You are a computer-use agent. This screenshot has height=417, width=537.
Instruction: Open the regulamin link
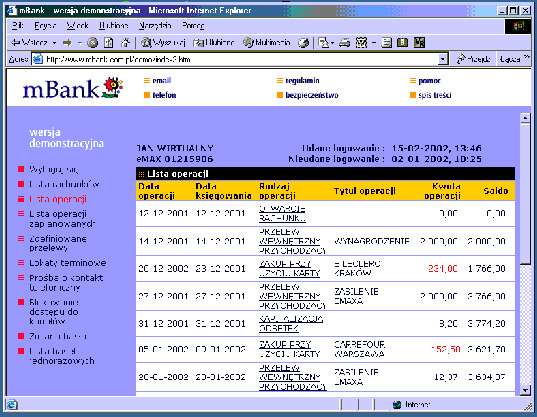click(x=302, y=80)
